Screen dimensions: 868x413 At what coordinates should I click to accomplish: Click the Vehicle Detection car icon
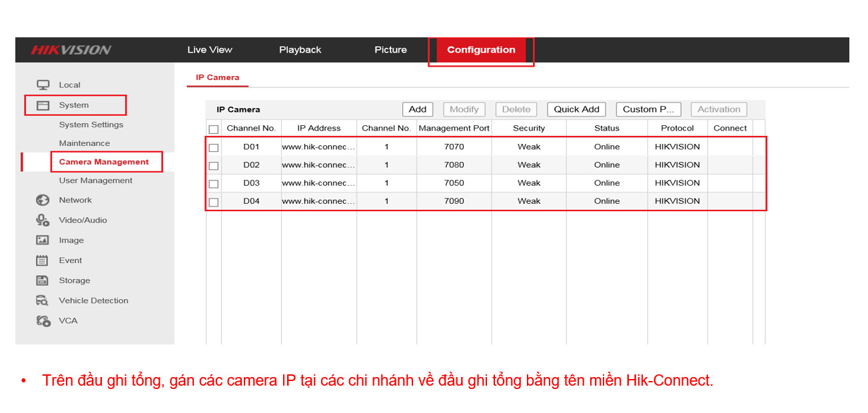pos(43,300)
